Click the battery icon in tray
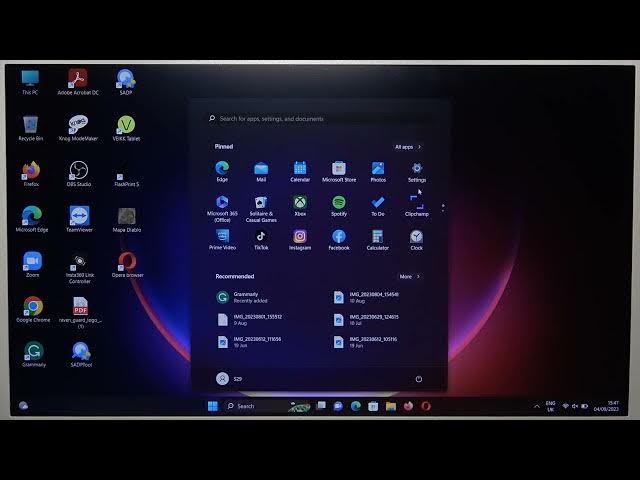 click(584, 406)
